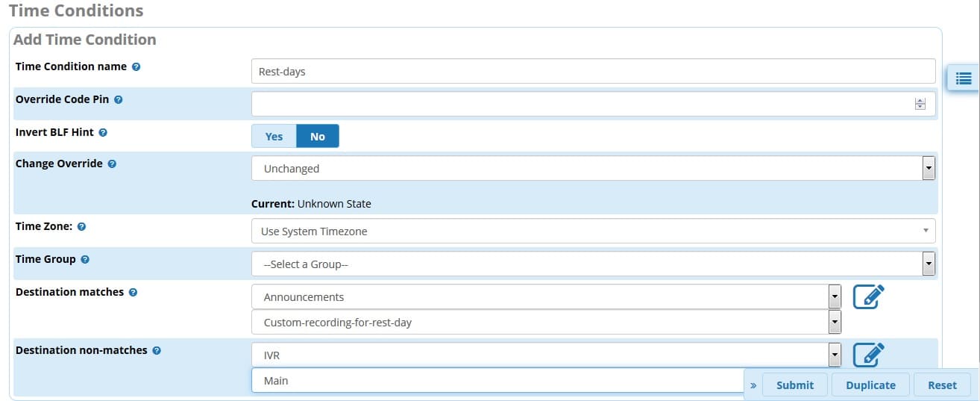Click the help icon beside Time Condition name
Screen dimensions: 980x401
(136, 66)
